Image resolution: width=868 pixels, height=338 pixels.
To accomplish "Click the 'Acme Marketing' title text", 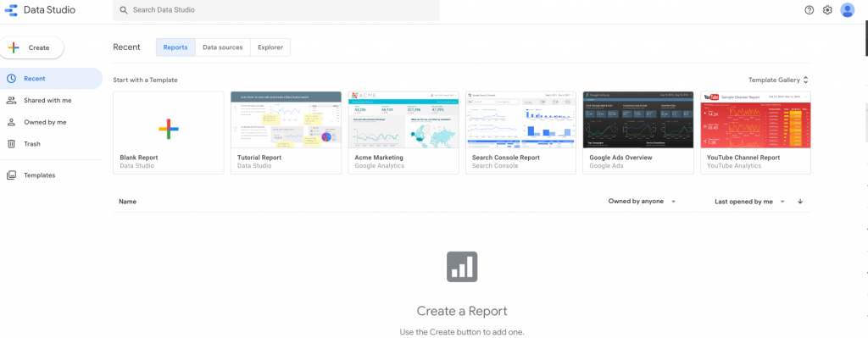I will pos(379,158).
